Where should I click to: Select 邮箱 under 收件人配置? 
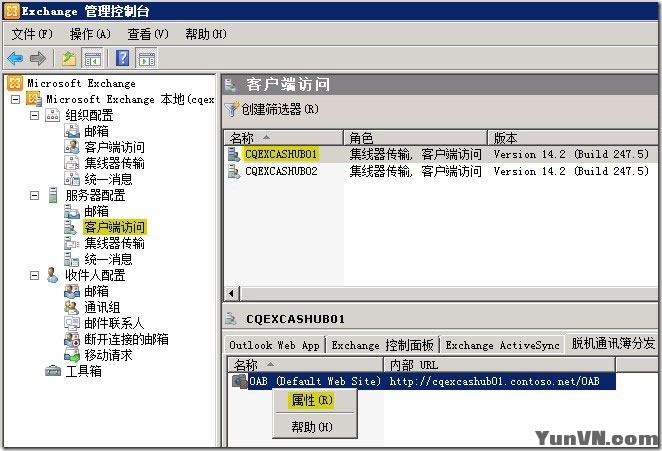[97, 291]
